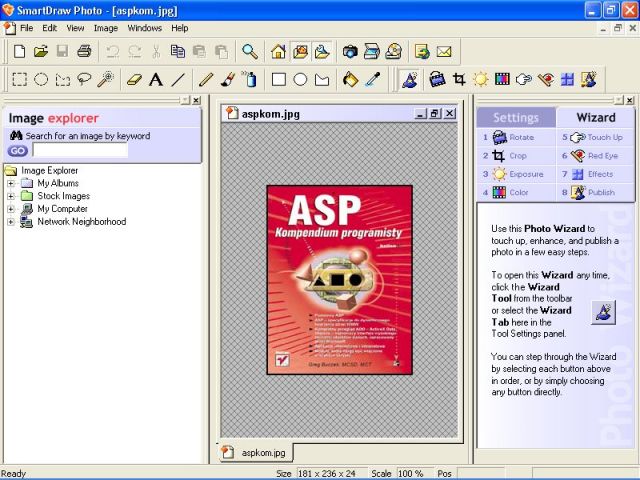Image resolution: width=640 pixels, height=480 pixels.
Task: Click the Cut scissors icon
Action: [156, 51]
